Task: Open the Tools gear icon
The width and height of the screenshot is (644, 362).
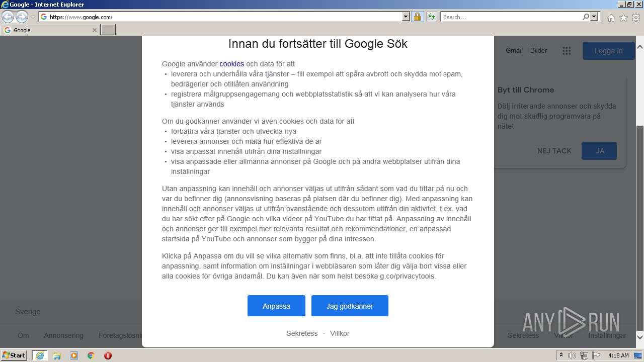Action: (x=636, y=18)
